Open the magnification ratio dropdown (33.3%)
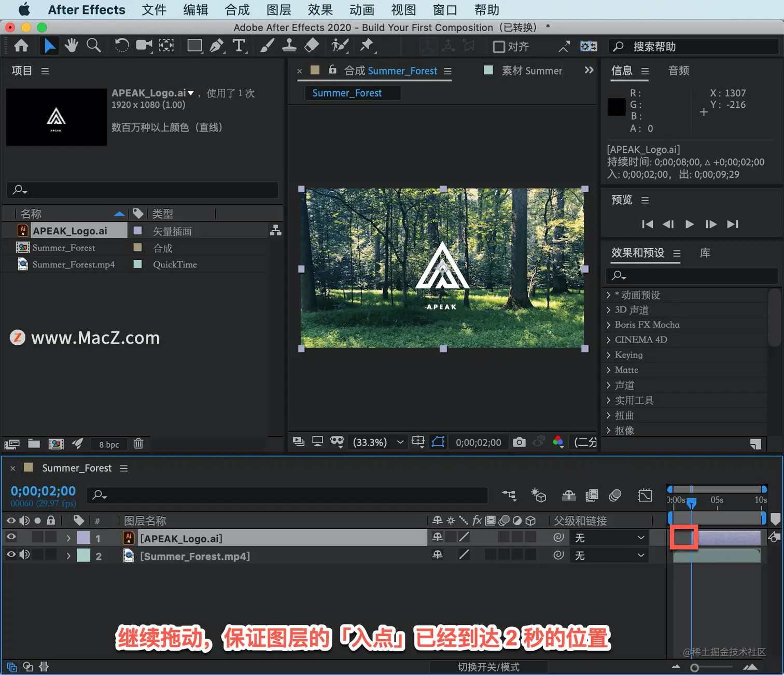 click(378, 442)
